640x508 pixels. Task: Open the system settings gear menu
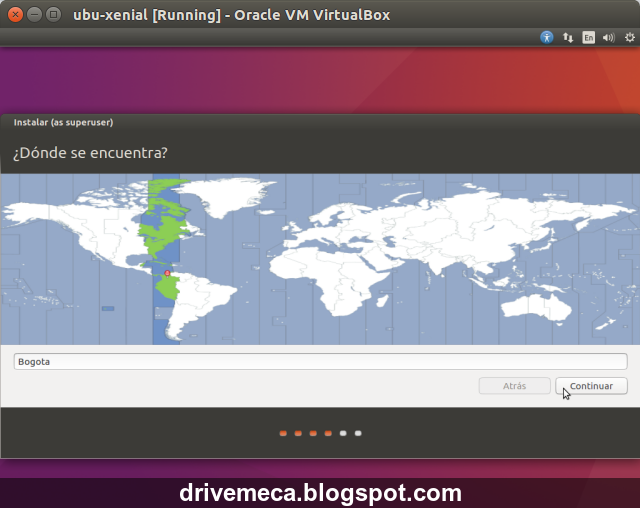pyautogui.click(x=630, y=38)
